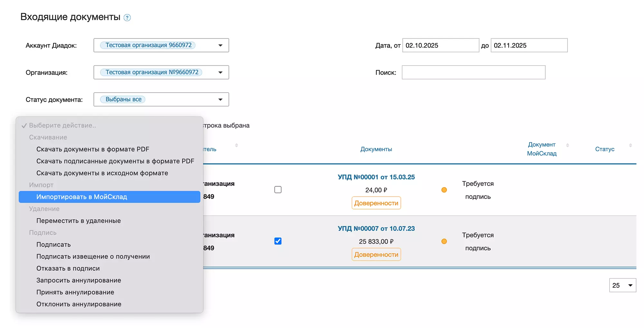The width and height of the screenshot is (644, 328).
Task: Click into the Поиск search field
Action: 473,72
